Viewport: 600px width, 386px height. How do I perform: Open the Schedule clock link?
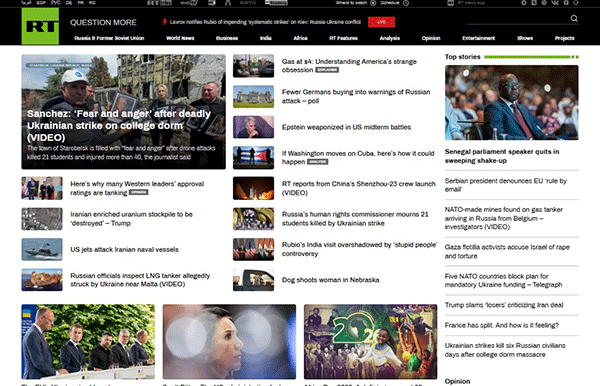[395, 3]
